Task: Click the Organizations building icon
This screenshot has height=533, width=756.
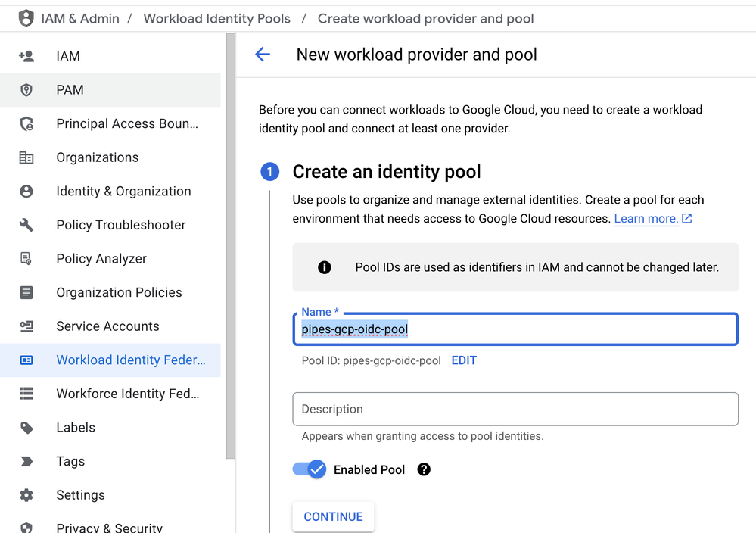Action: (x=26, y=157)
